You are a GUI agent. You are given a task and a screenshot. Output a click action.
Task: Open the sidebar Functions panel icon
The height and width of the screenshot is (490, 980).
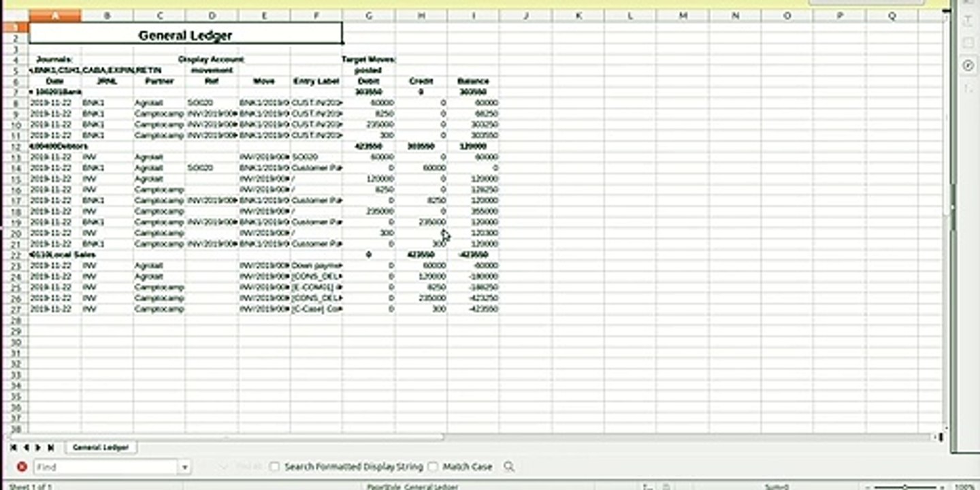(968, 88)
